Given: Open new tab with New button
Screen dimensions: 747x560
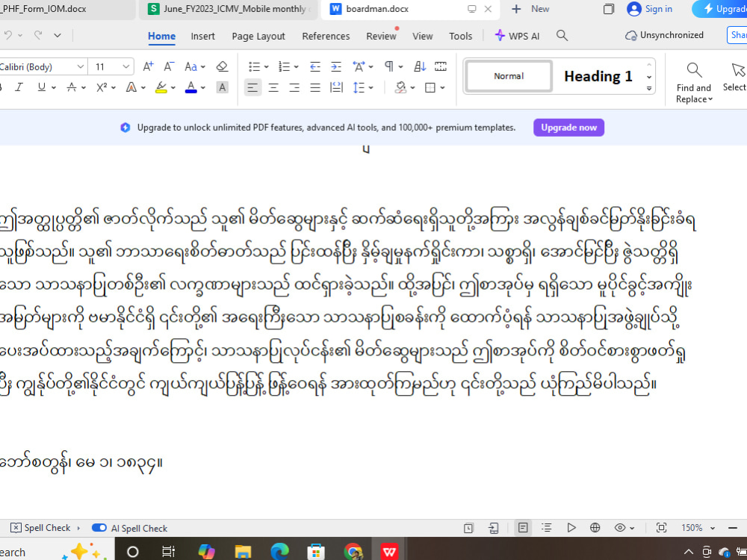Looking at the screenshot, I should (x=530, y=9).
